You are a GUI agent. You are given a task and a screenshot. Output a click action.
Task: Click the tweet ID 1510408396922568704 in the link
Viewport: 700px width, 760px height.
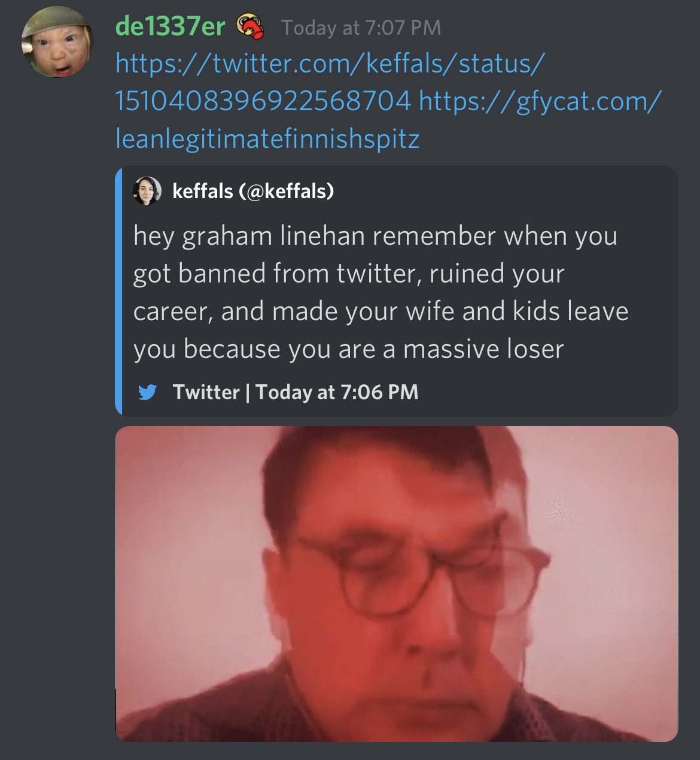(263, 101)
